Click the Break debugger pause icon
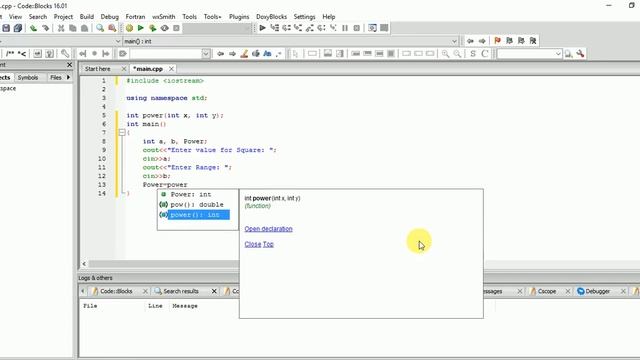This screenshot has height=360, width=640. (x=345, y=28)
